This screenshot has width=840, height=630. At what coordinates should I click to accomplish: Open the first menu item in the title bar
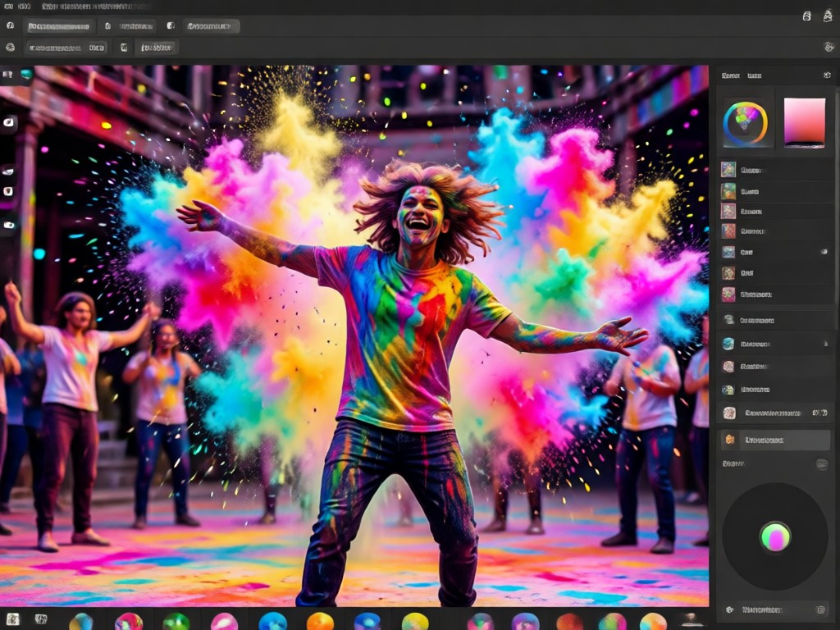pos(9,7)
